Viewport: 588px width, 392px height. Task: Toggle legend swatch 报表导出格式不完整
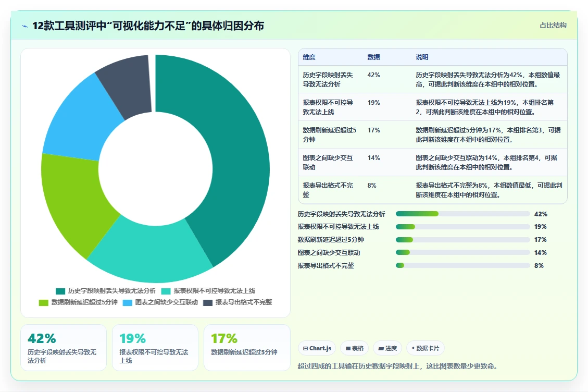[208, 303]
